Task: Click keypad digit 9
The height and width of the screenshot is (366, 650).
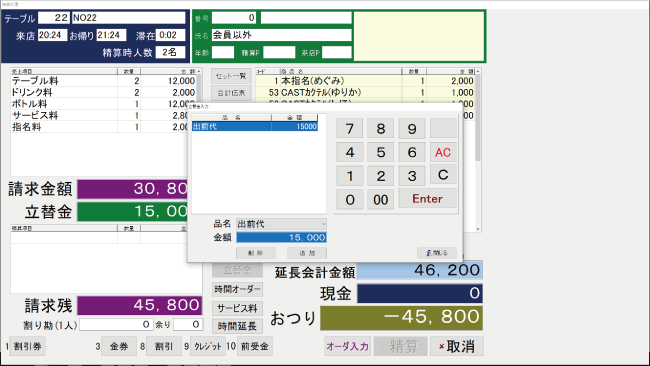Action: [412, 128]
